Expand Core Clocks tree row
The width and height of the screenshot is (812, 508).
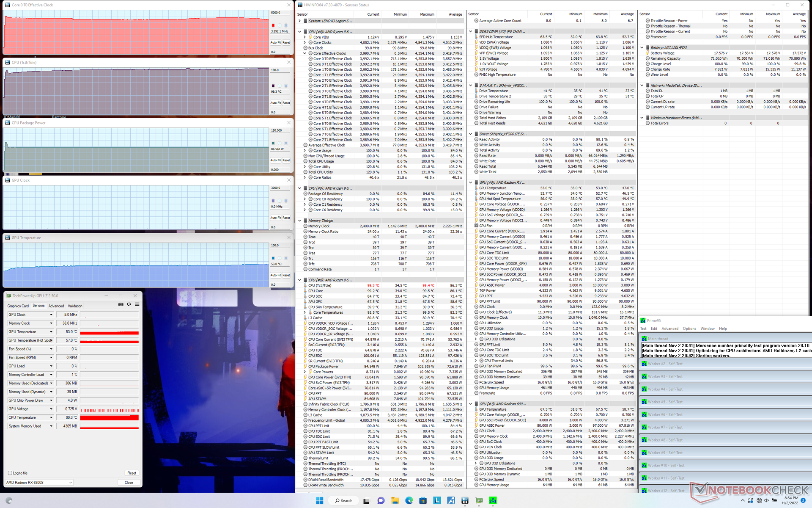point(304,42)
